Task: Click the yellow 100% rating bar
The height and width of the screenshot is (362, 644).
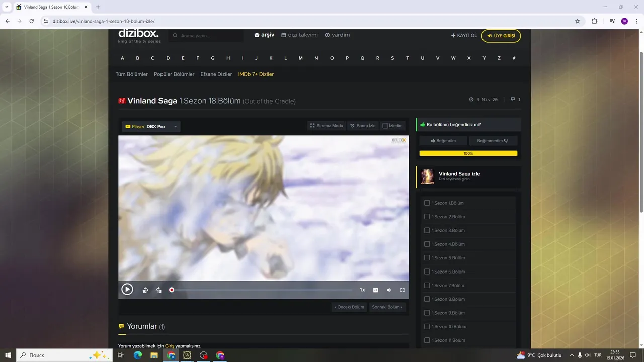Action: (468, 153)
